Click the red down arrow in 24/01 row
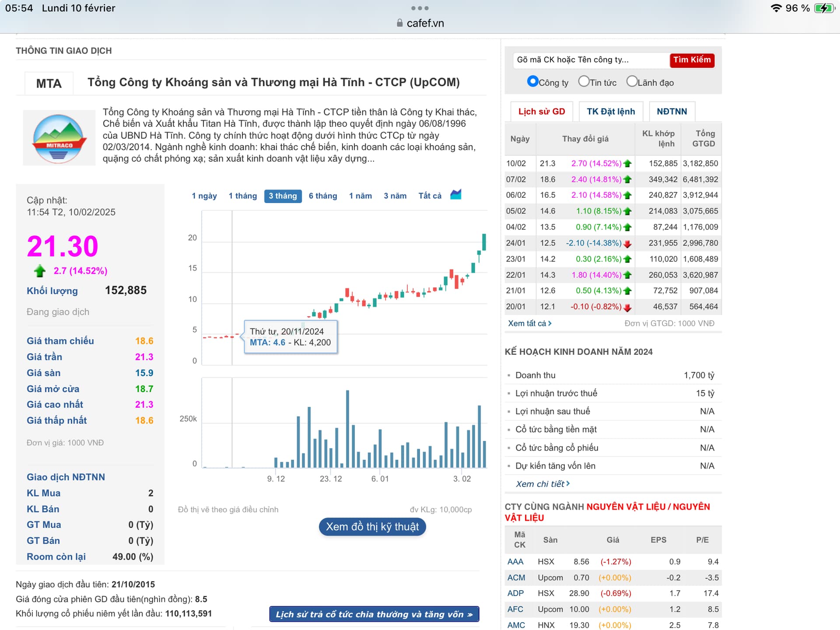 [627, 244]
